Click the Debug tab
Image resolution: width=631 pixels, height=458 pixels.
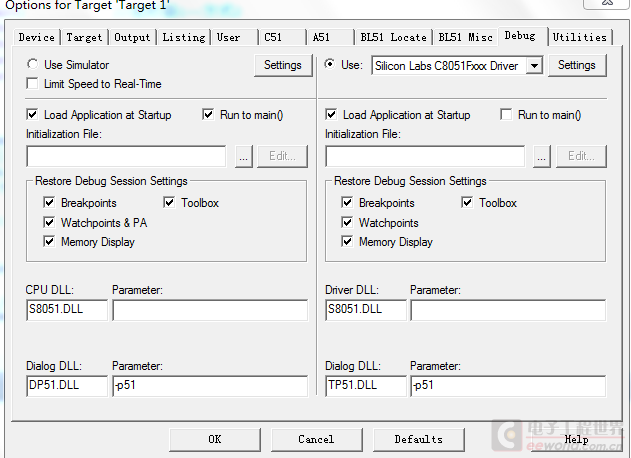pos(523,36)
